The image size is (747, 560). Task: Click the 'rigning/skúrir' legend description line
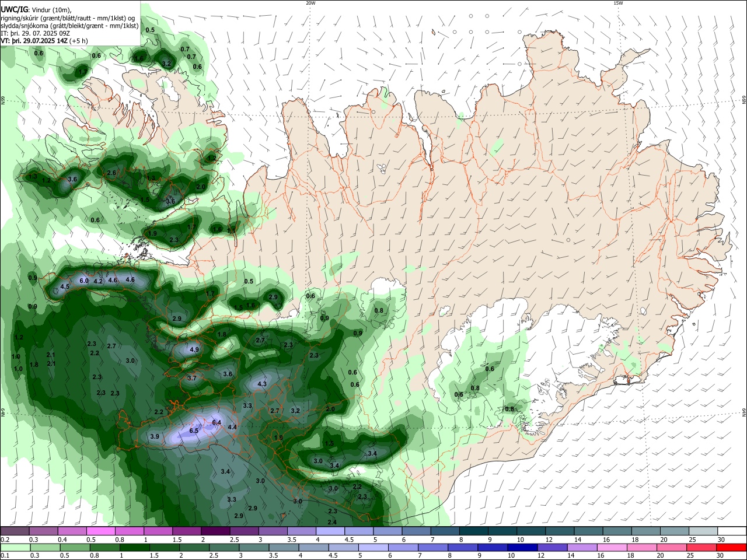click(68, 17)
